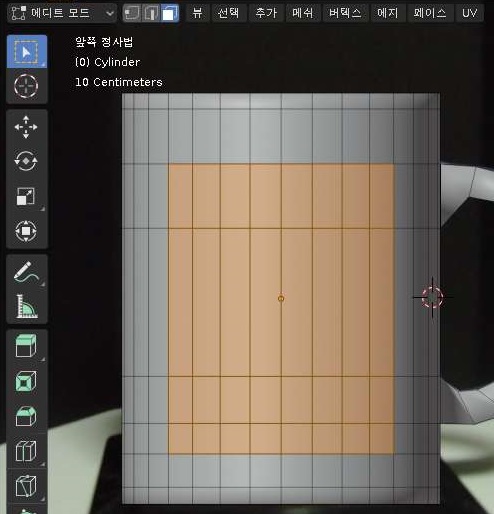Screen dimensions: 494x514
Task: Open the Edit Mode dropdown
Action: coord(62,13)
